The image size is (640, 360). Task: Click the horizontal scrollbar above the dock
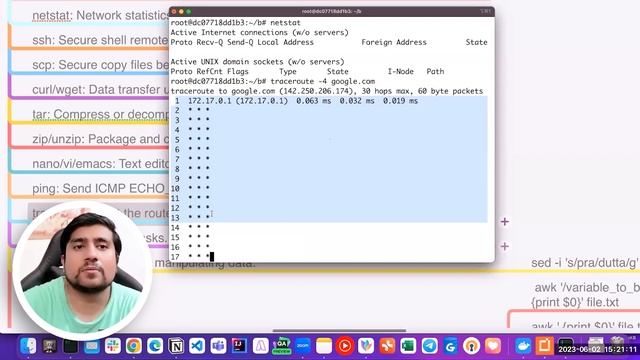coord(339,331)
